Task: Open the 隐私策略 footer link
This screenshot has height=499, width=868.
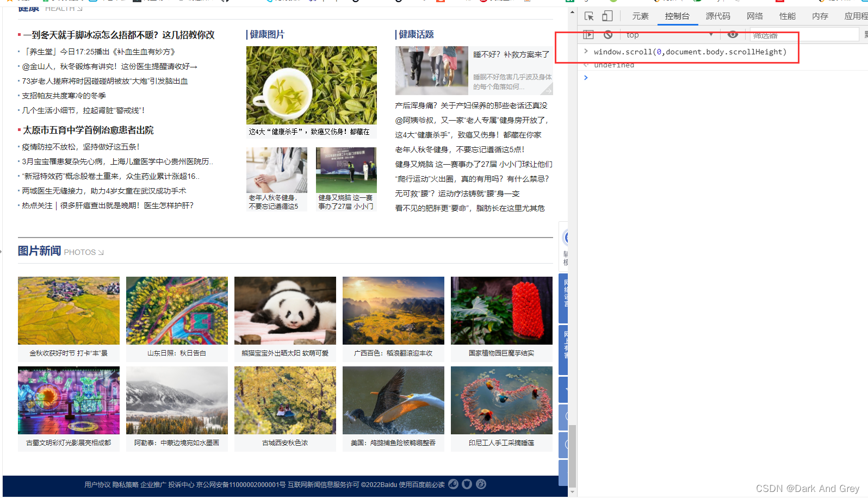Action: coord(126,485)
